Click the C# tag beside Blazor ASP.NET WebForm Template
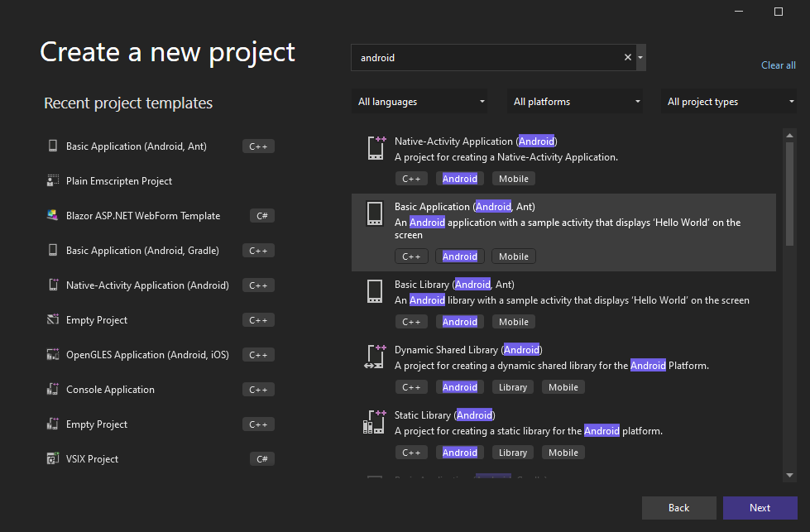This screenshot has width=810, height=532. pos(262,215)
